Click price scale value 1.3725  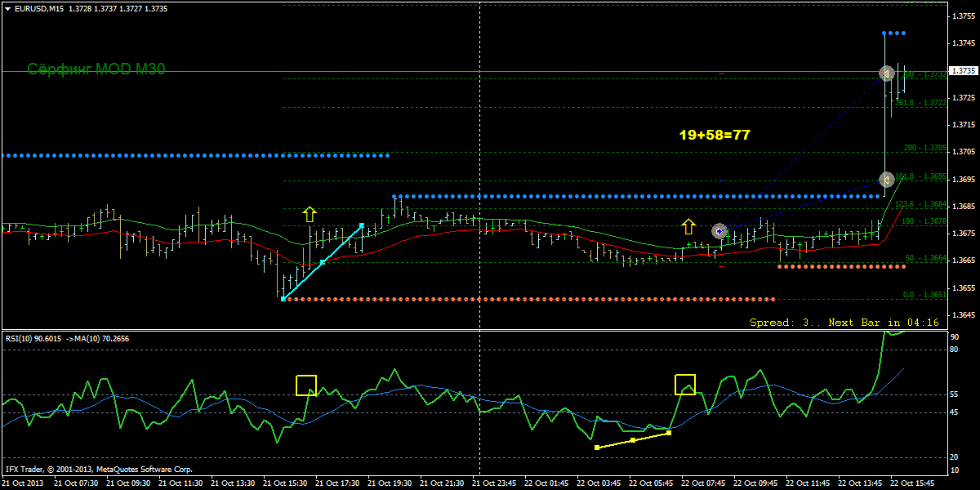pyautogui.click(x=964, y=97)
